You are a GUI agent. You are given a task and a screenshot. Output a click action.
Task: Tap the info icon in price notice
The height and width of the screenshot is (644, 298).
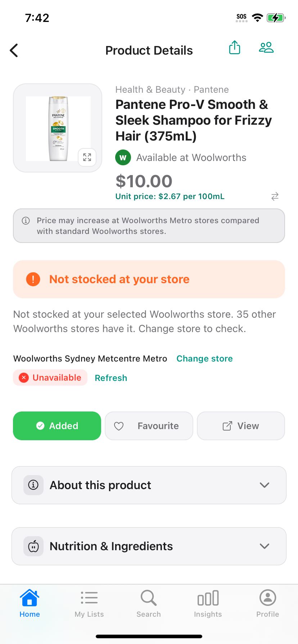click(26, 221)
